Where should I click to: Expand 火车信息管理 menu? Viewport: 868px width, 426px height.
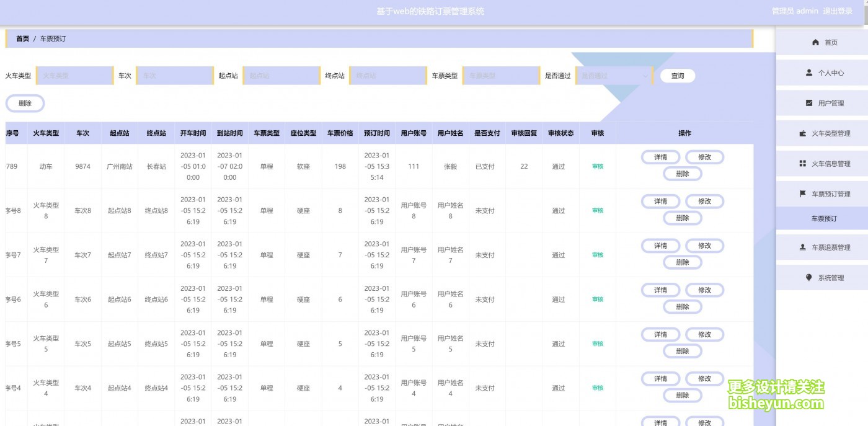click(822, 164)
